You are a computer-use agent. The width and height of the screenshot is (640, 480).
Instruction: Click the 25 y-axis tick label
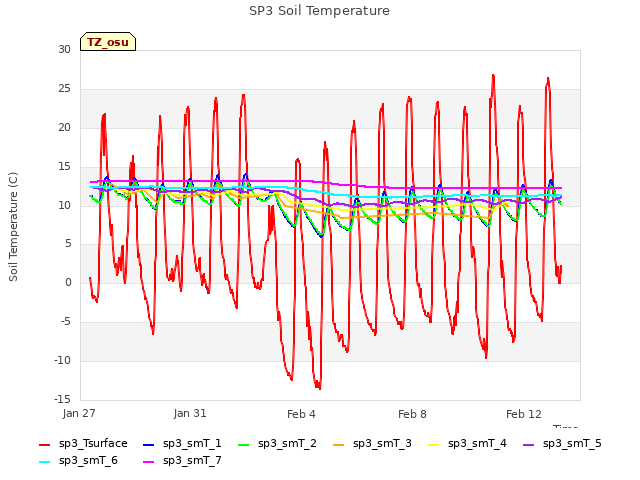(64, 88)
